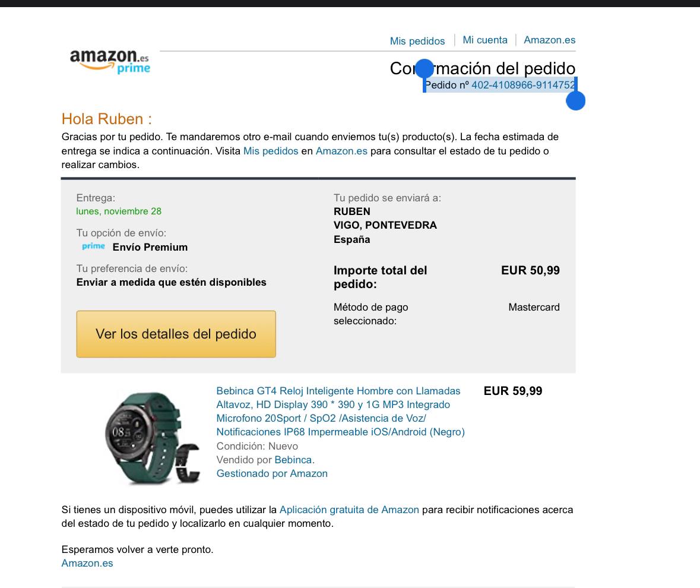The width and height of the screenshot is (700, 588).
Task: Click Amazon.es signature link at bottom
Action: tap(87, 563)
